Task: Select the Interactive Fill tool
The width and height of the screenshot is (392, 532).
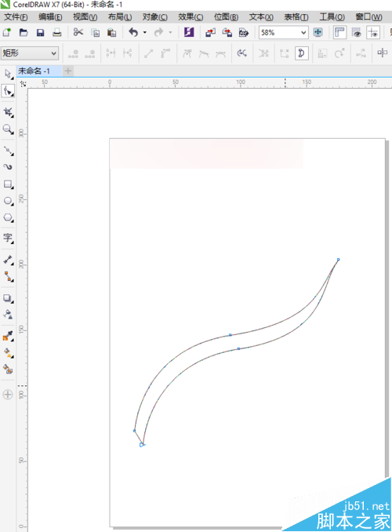Action: [x=8, y=352]
